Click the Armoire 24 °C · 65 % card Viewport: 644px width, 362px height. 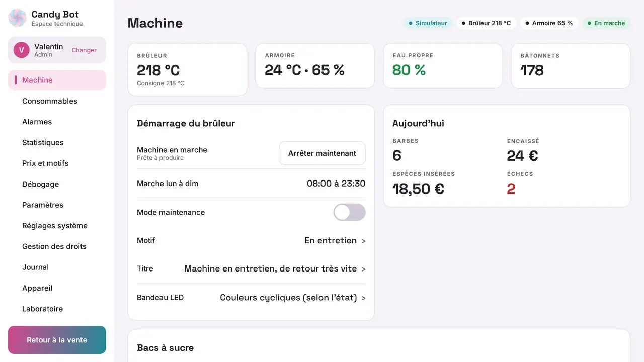pyautogui.click(x=315, y=66)
